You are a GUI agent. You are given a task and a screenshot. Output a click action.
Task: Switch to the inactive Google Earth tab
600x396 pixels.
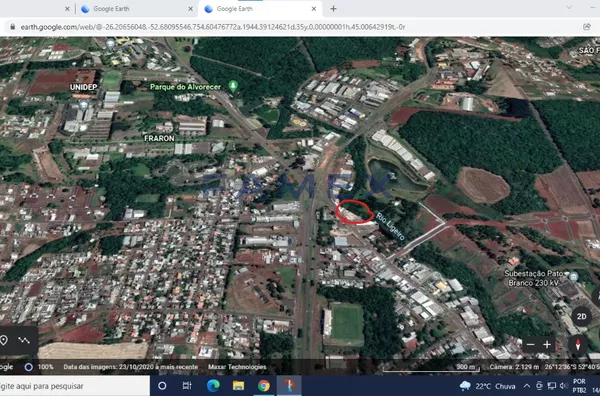tap(136, 9)
